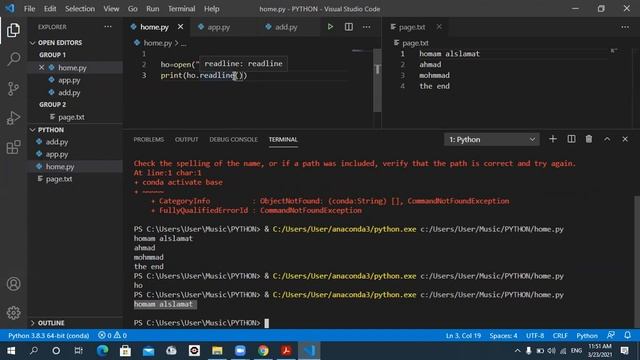640x360 pixels.
Task: Click the home.py editor vertical scrollbar
Action: click(377, 80)
